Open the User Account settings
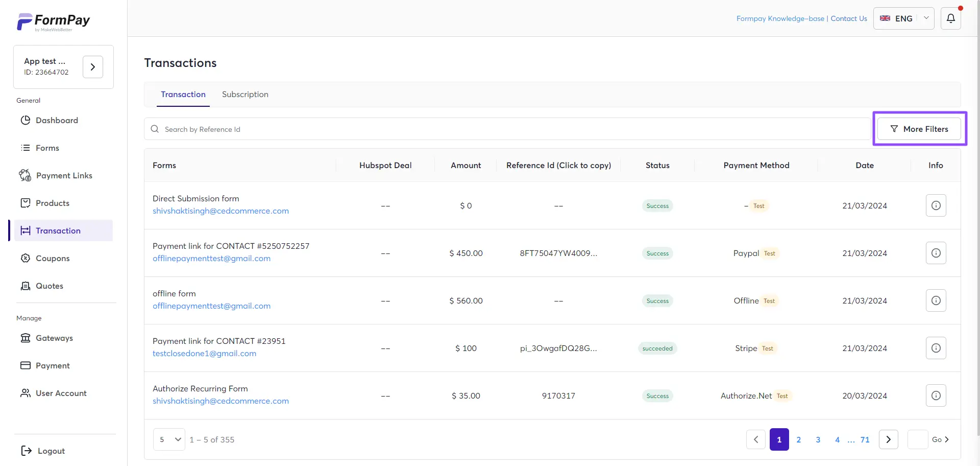Screen dimensions: 980x466 (x=61, y=393)
